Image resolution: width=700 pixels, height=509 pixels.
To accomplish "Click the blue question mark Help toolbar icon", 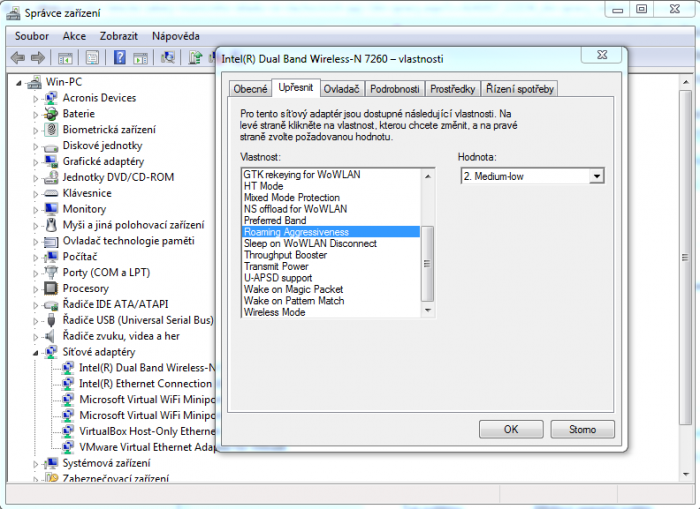I will [118, 58].
